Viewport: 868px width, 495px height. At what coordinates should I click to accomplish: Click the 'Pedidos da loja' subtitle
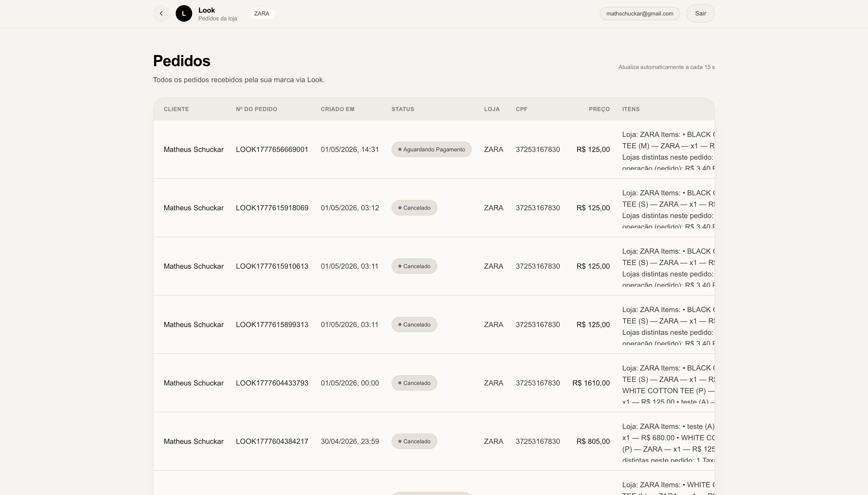218,18
